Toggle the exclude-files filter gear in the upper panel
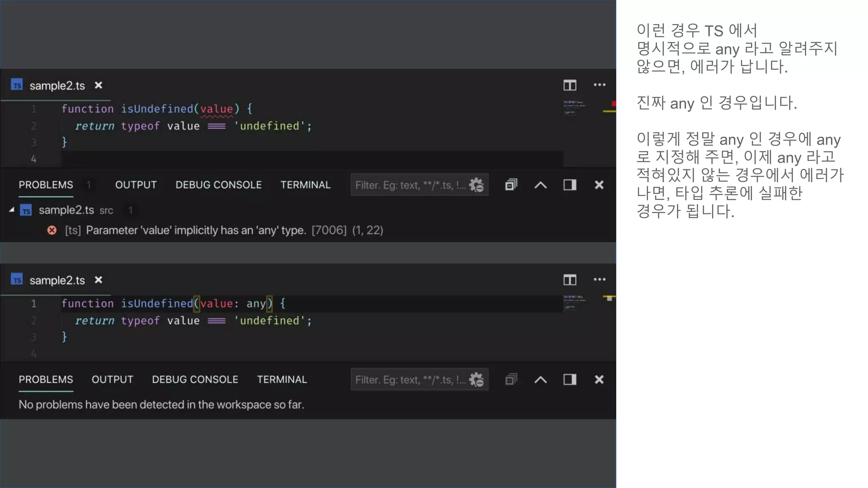868x488 pixels. tap(477, 185)
